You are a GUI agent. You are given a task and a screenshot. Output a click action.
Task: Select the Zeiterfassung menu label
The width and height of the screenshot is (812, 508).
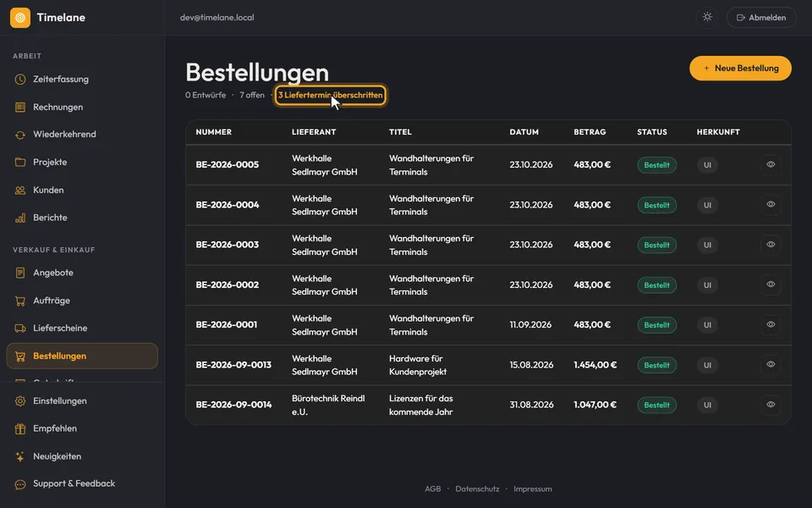[x=61, y=80]
